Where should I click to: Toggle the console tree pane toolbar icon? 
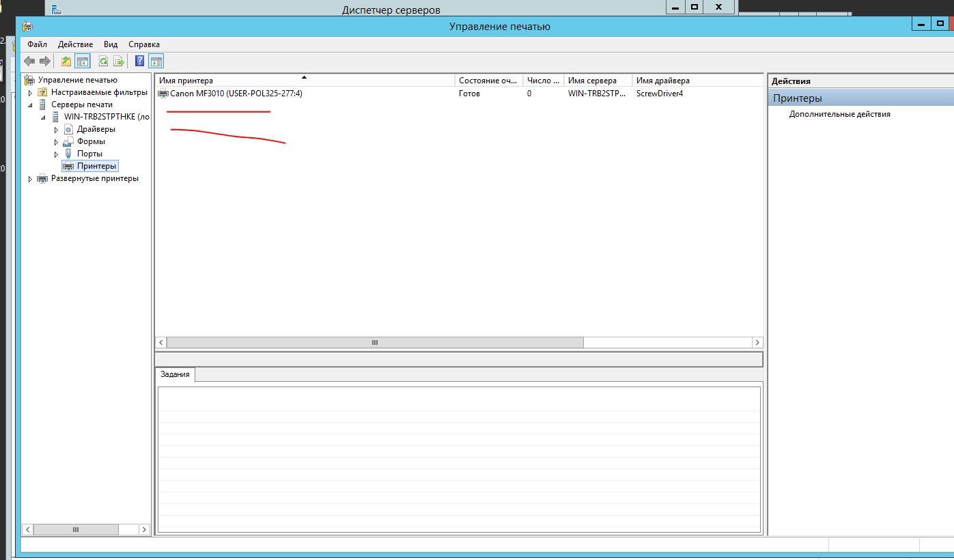pyautogui.click(x=83, y=61)
